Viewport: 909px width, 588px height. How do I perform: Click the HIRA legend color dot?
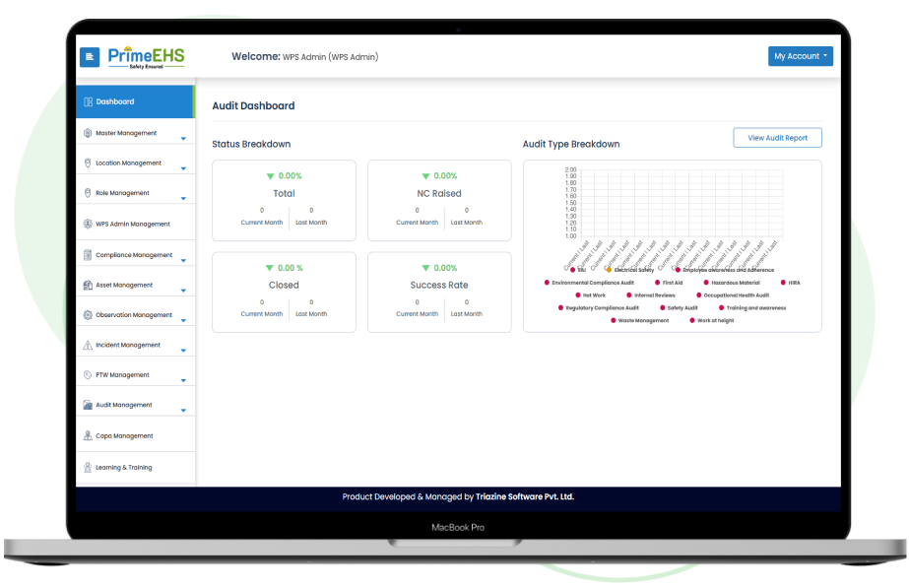coord(783,283)
